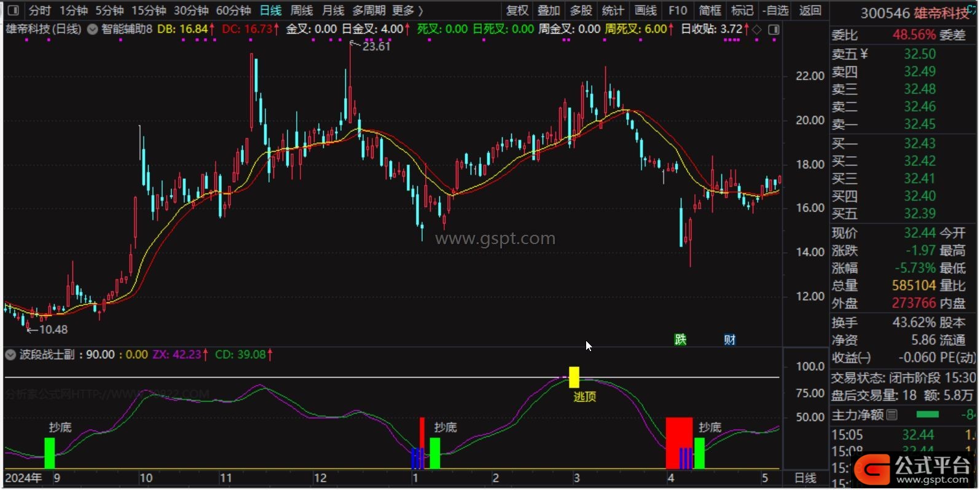
Task: Open the 主力净额 list icon
Action: [x=893, y=415]
